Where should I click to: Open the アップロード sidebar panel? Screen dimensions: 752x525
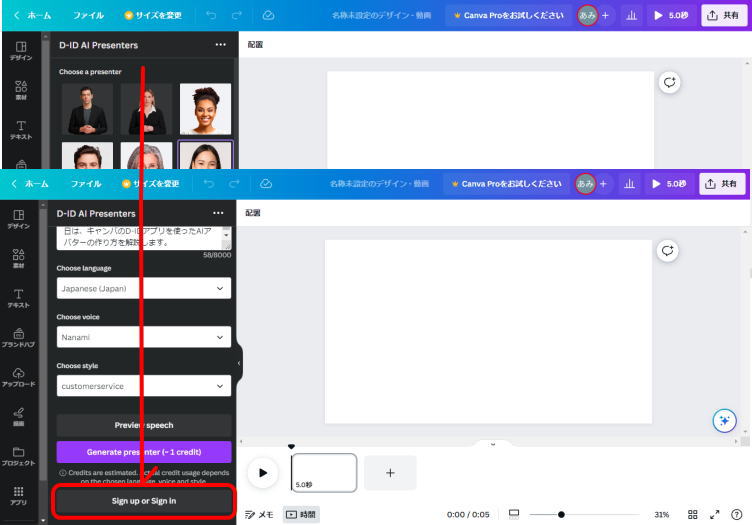coord(18,377)
